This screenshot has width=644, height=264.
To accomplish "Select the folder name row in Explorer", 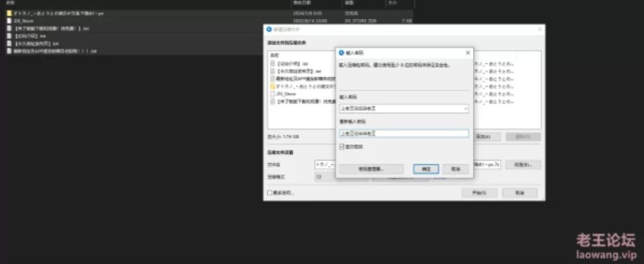I will tap(58, 13).
